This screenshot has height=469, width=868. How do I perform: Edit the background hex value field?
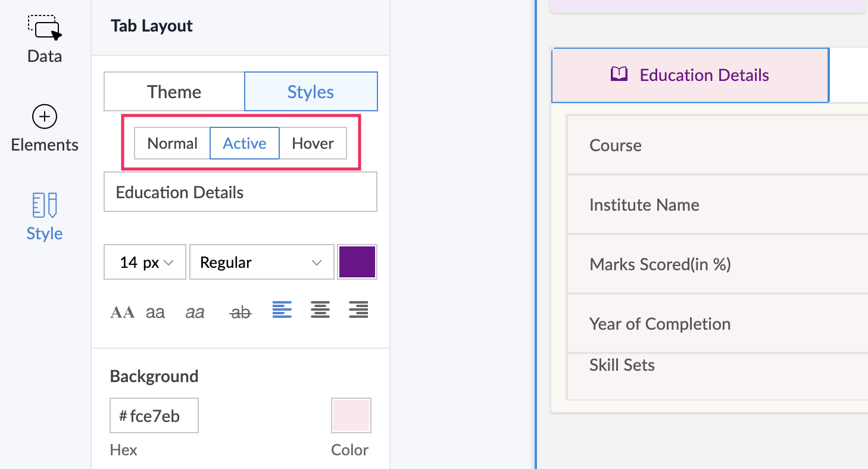coord(155,416)
